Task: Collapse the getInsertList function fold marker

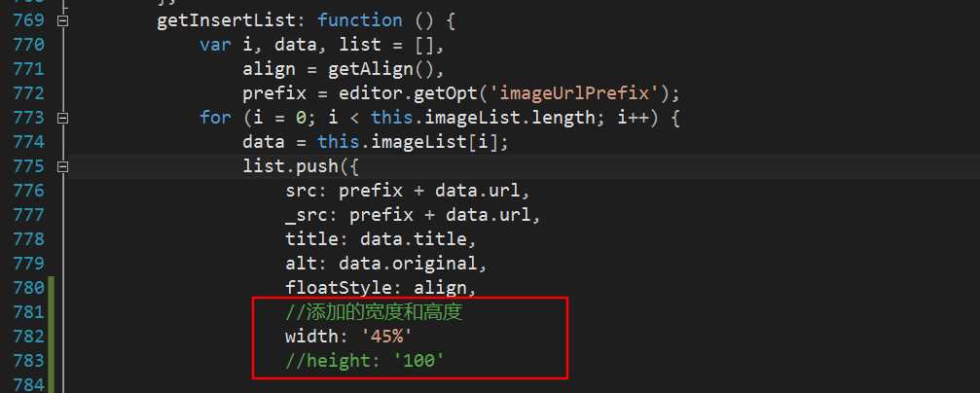Action: pyautogui.click(x=62, y=20)
